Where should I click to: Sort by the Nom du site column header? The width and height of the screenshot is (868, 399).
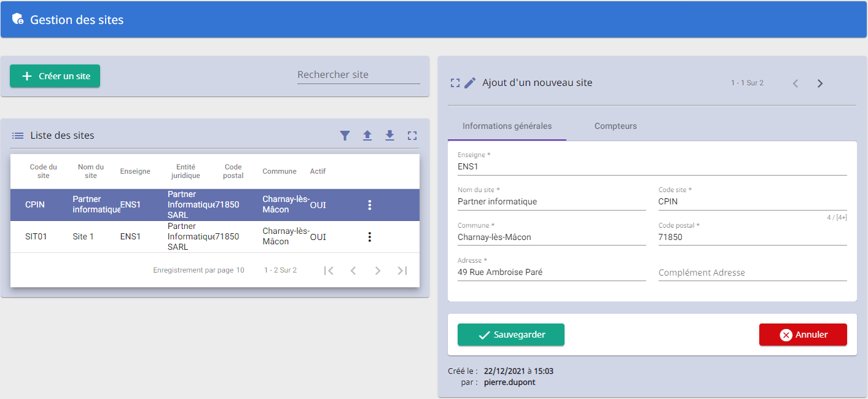pyautogui.click(x=91, y=171)
